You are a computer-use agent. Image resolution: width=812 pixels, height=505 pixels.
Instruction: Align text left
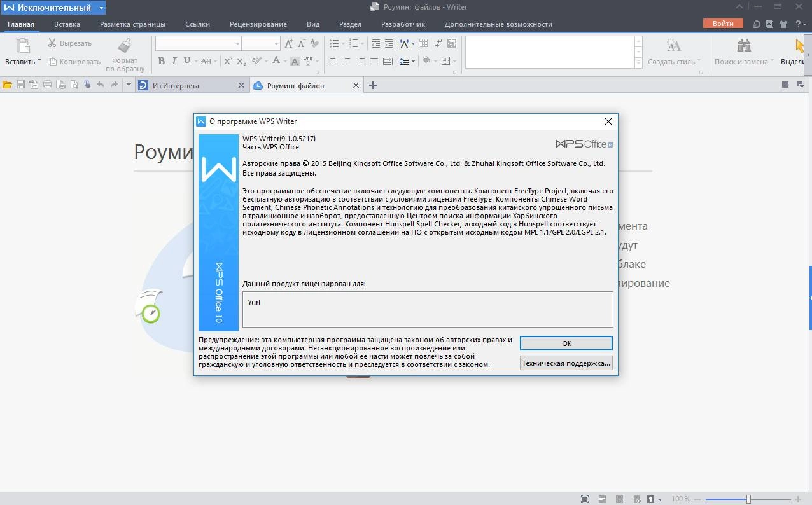[x=334, y=61]
